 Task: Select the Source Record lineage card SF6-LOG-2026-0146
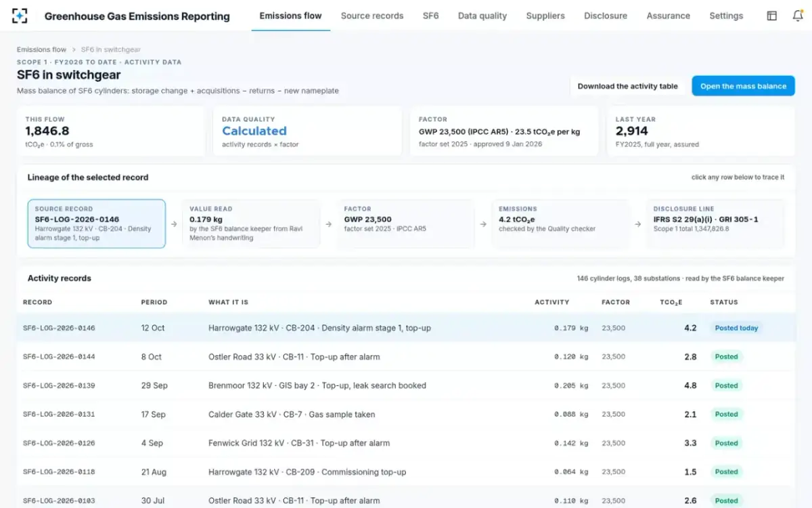pyautogui.click(x=96, y=224)
